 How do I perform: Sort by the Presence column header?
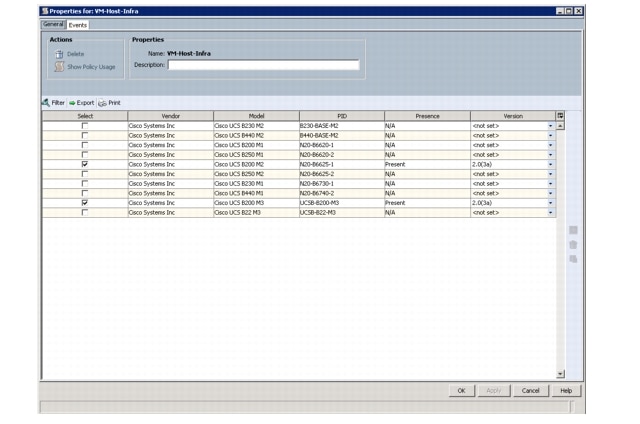tap(427, 116)
